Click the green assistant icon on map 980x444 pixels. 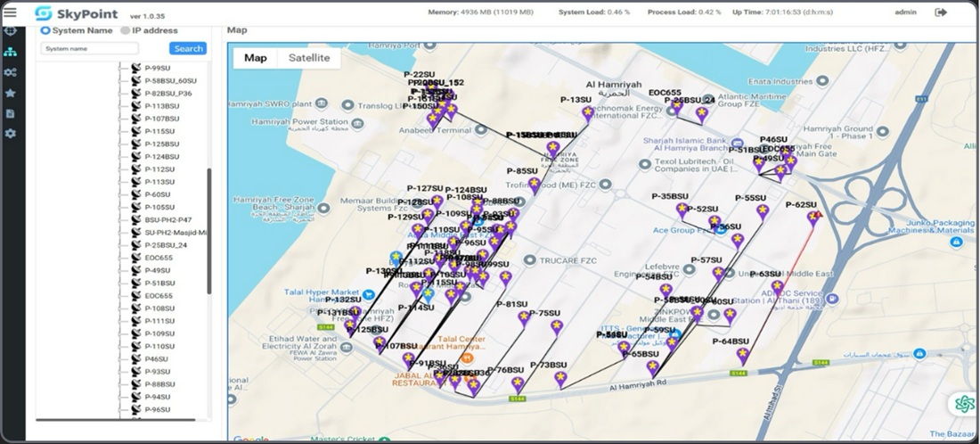point(964,404)
